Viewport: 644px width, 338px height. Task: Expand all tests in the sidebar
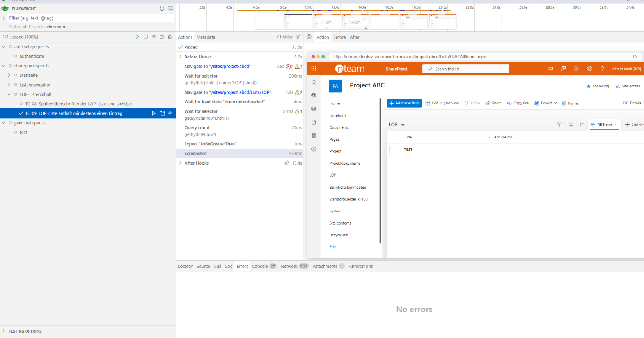tap(170, 37)
